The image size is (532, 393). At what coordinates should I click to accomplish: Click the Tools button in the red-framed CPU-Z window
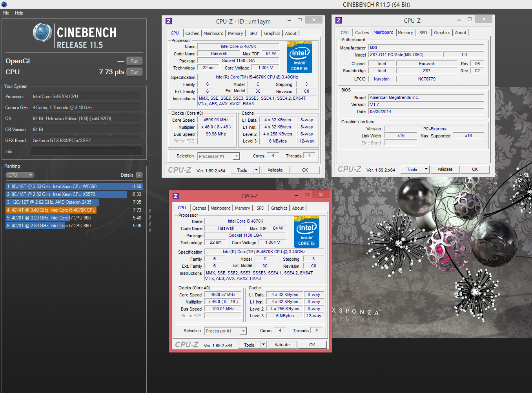[x=249, y=345]
